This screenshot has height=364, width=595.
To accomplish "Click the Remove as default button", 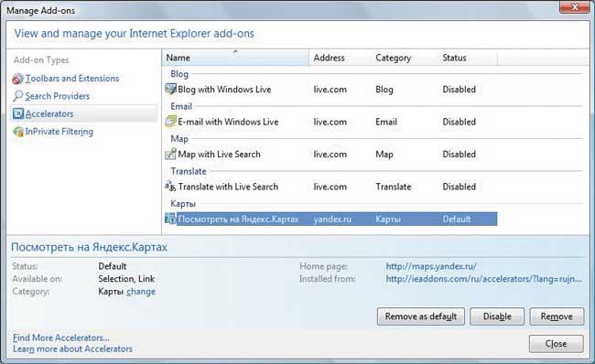I will pyautogui.click(x=421, y=316).
